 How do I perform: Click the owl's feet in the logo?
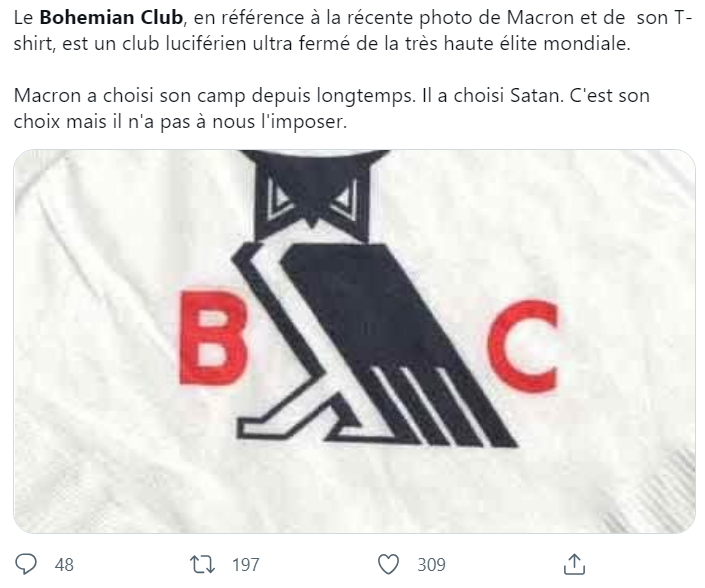tap(288, 423)
